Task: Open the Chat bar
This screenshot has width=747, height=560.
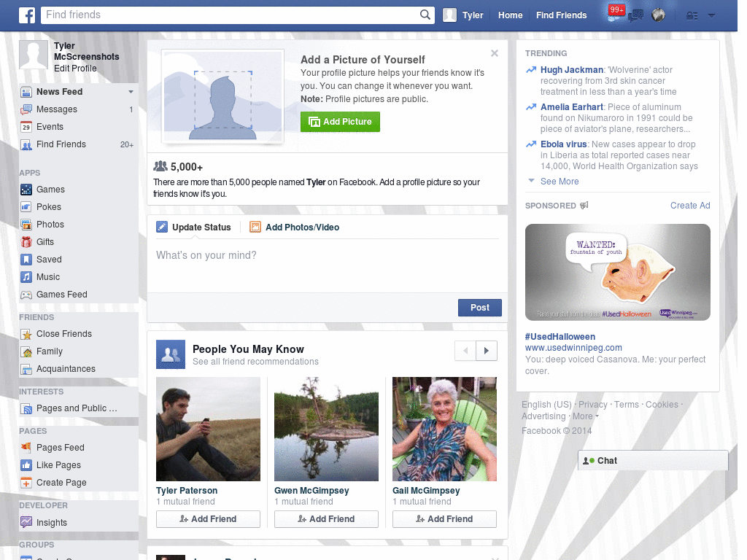Action: (x=653, y=461)
